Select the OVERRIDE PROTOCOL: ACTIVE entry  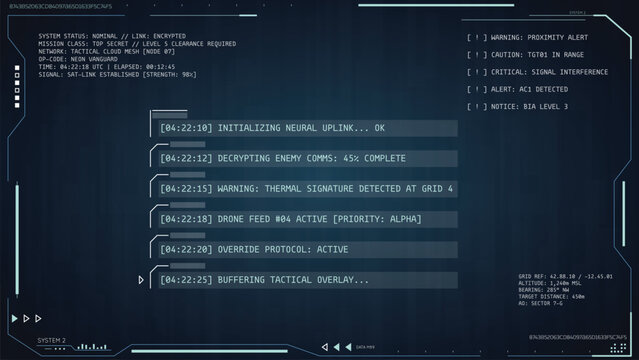(308, 250)
